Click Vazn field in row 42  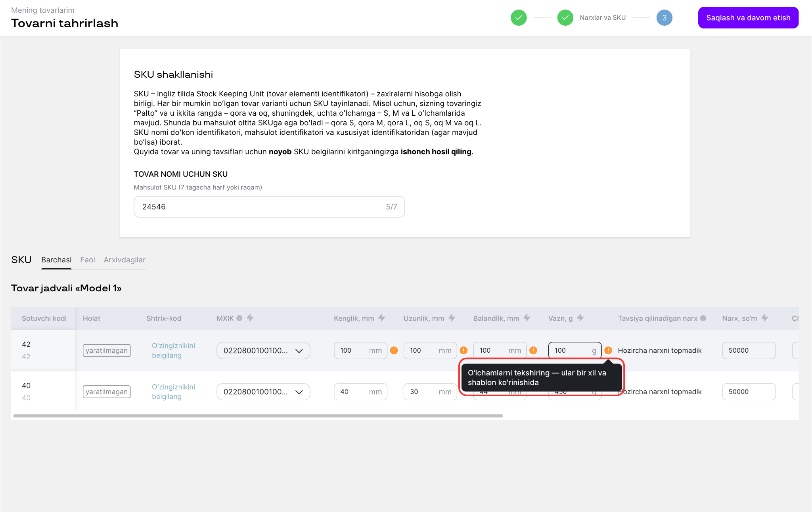click(x=575, y=350)
